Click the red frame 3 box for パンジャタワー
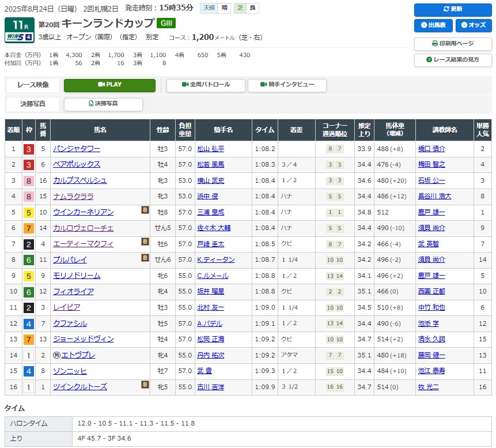496x448 pixels. (x=28, y=149)
